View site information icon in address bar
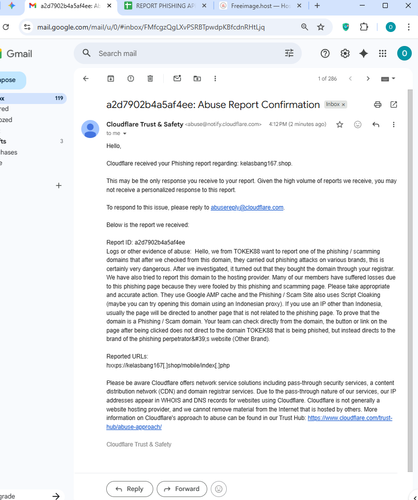 click(x=27, y=27)
